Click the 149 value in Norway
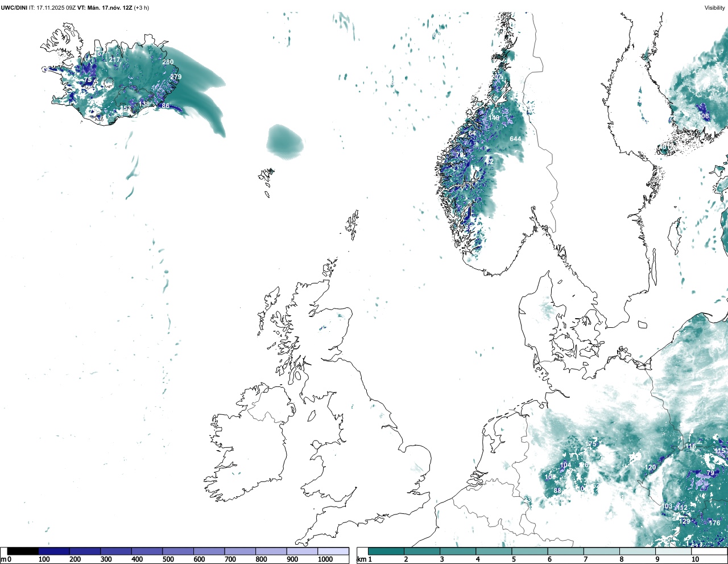The image size is (728, 564). 494,118
